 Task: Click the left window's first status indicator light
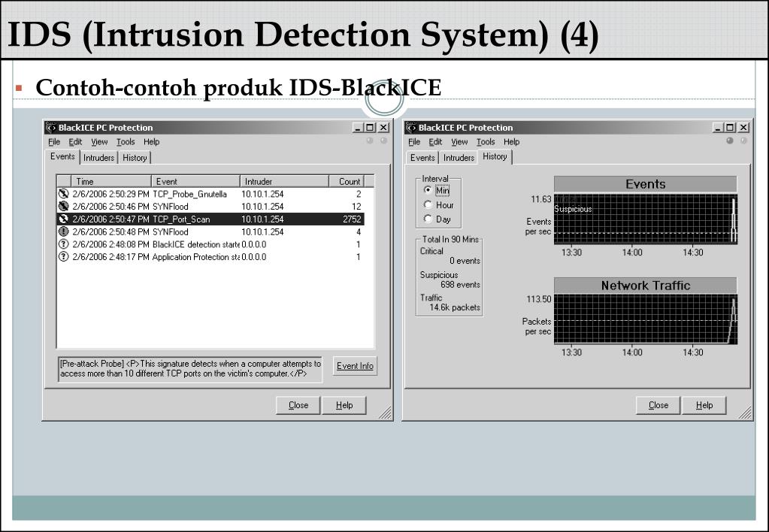point(370,141)
